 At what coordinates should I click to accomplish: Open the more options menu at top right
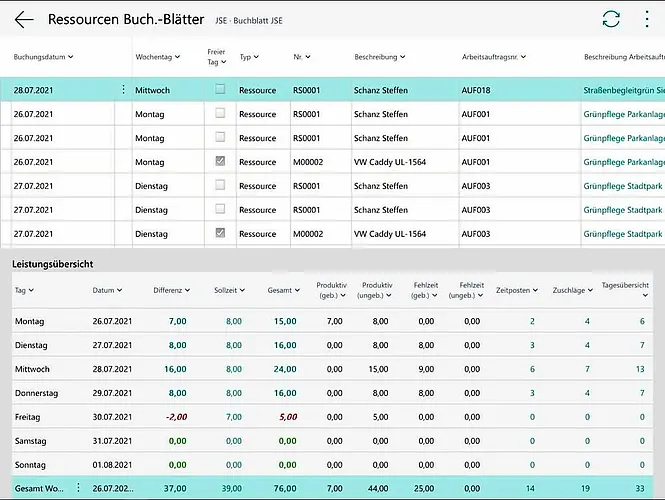click(x=646, y=19)
